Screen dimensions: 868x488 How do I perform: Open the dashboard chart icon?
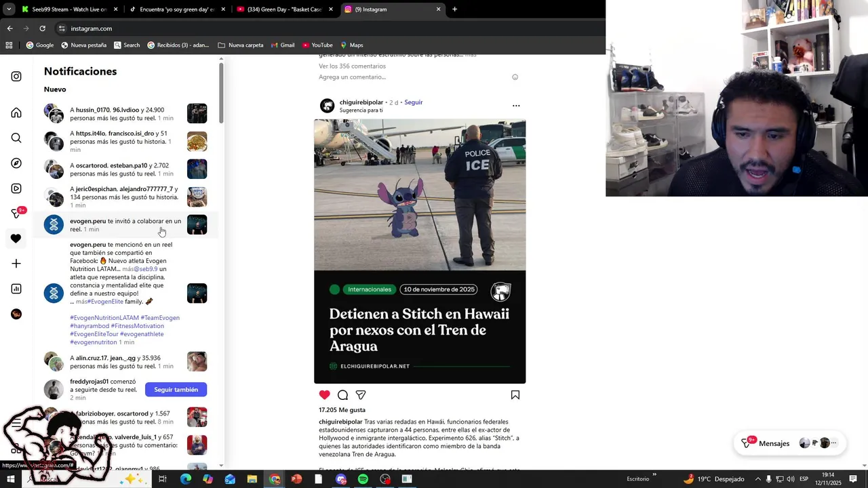[16, 289]
